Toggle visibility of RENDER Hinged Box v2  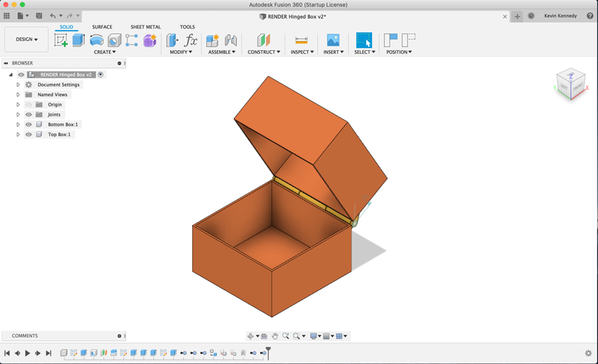coord(21,74)
